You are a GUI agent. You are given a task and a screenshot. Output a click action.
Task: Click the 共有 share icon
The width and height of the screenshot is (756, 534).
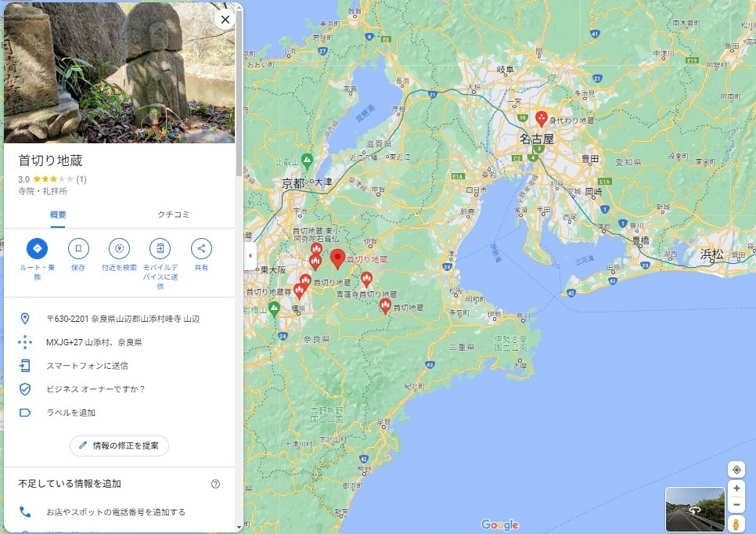[201, 249]
